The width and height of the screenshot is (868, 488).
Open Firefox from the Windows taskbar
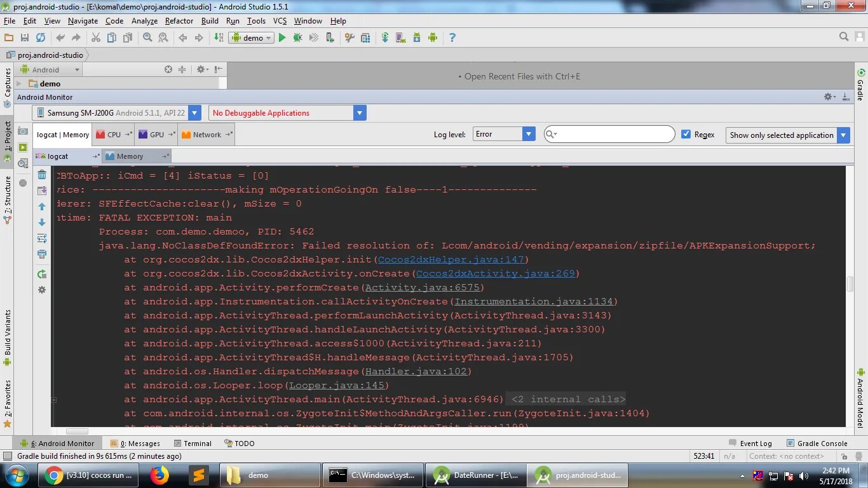click(159, 475)
